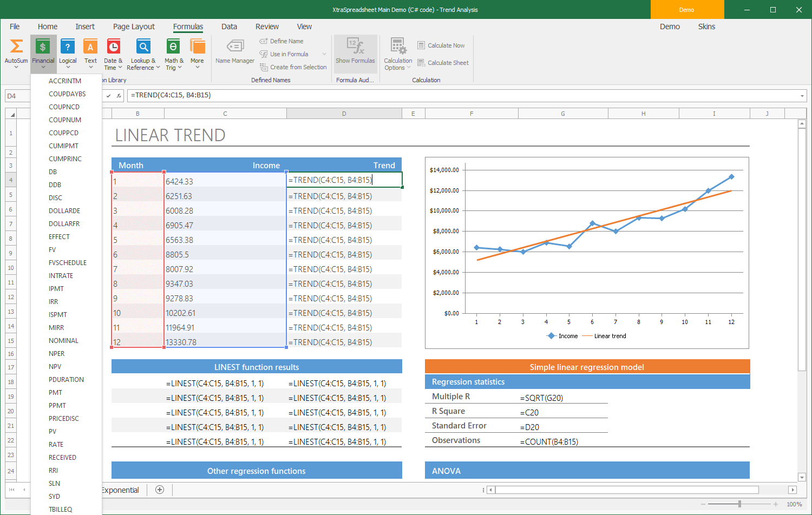Choose the IRR financial function
The width and height of the screenshot is (812, 515).
54,301
